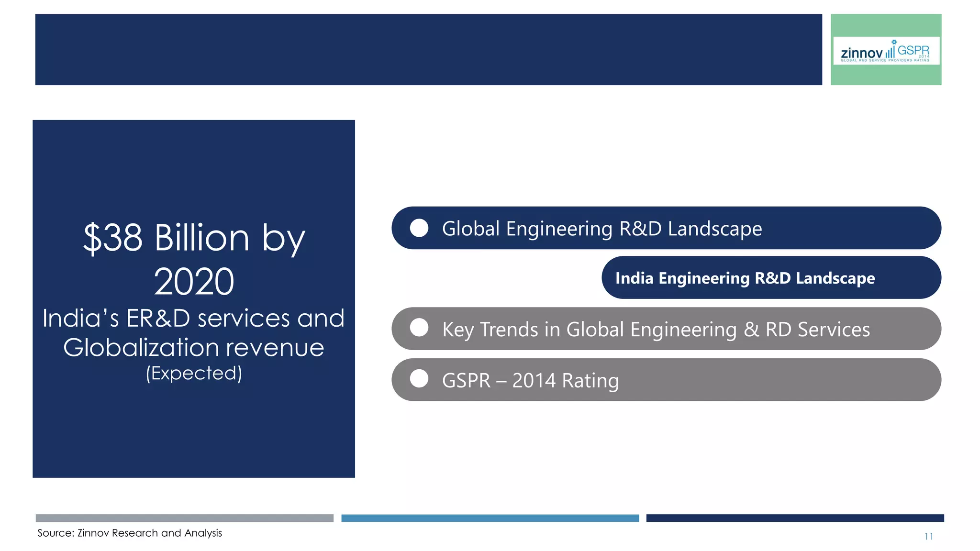Click bullet circle beside GSPR – 2014 Rating
Viewport: 980px width, 551px height.
419,379
